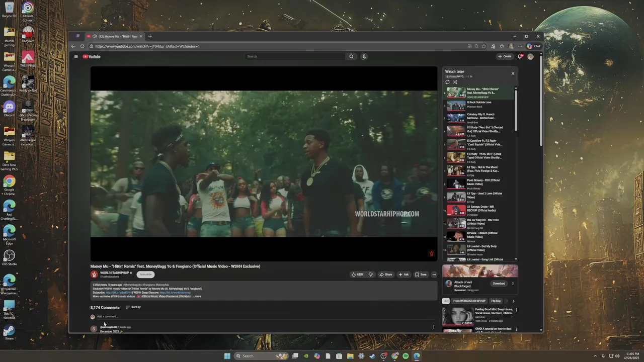This screenshot has width=644, height=362.
Task: Click the Download button on sponsored ad
Action: [499, 284]
